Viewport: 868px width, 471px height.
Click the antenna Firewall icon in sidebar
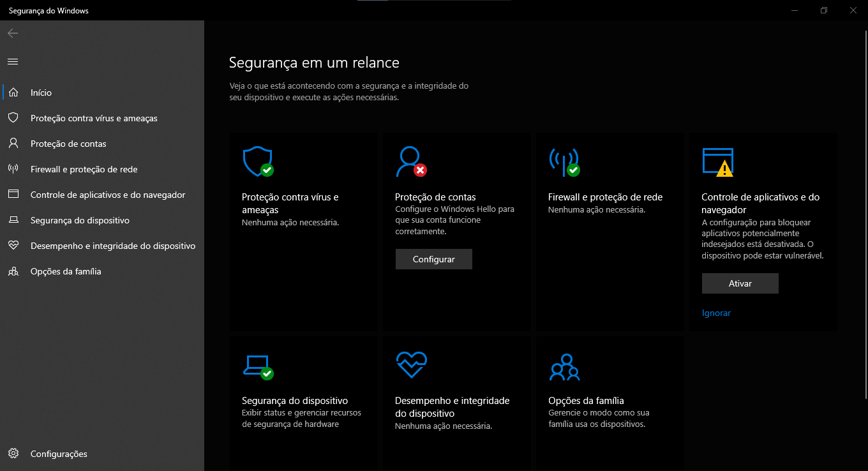(x=13, y=169)
